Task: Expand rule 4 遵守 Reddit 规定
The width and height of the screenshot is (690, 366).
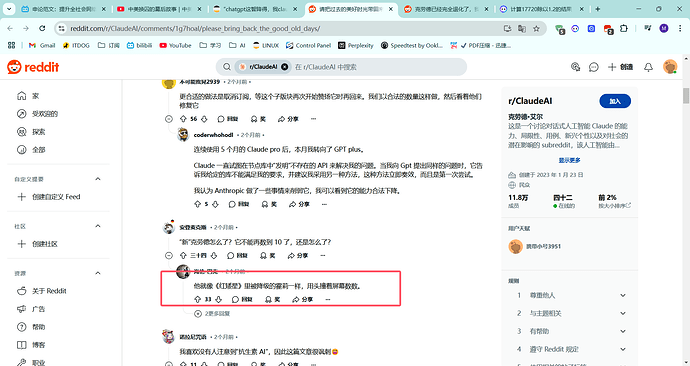Action: (623, 349)
